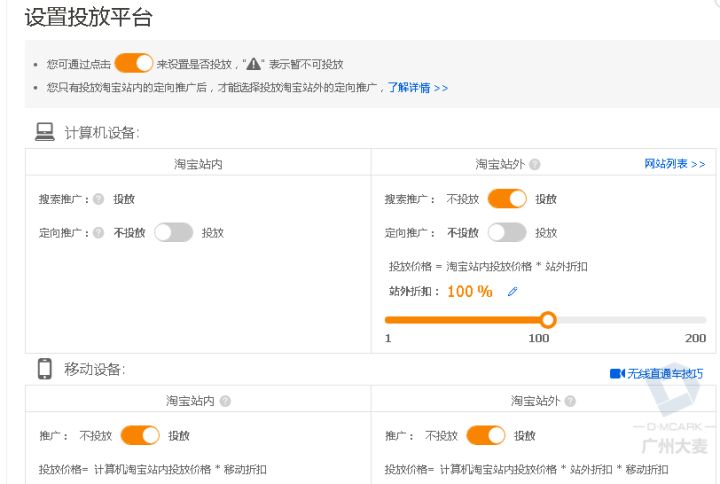Screen dimensions: 720x484
Task: Turn off 推广 toggle under mobile 淘宝站外
Action: 486,435
